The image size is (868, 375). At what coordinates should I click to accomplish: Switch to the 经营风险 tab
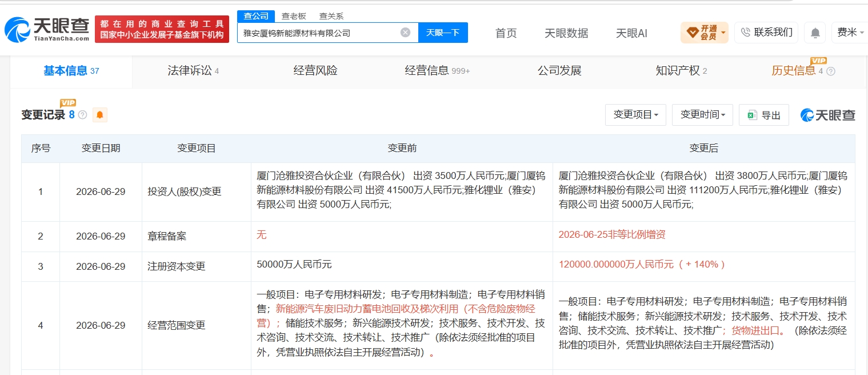315,71
